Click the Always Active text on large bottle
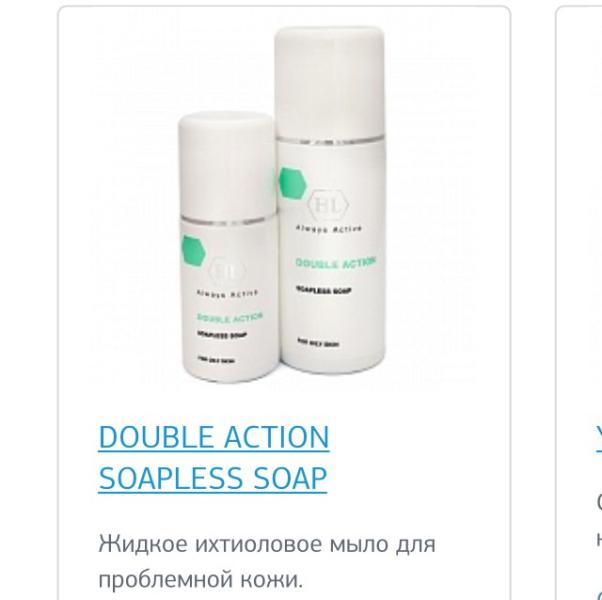Viewport: 602px width, 600px height. (329, 229)
